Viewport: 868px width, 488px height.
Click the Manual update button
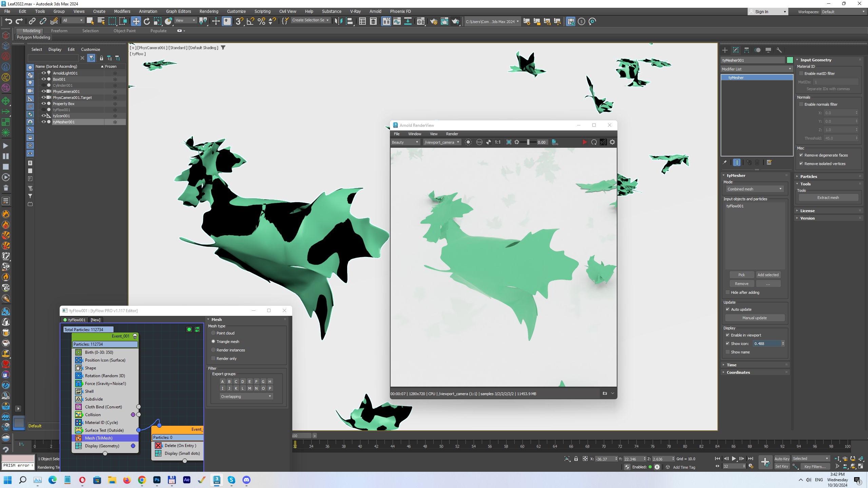tap(754, 318)
